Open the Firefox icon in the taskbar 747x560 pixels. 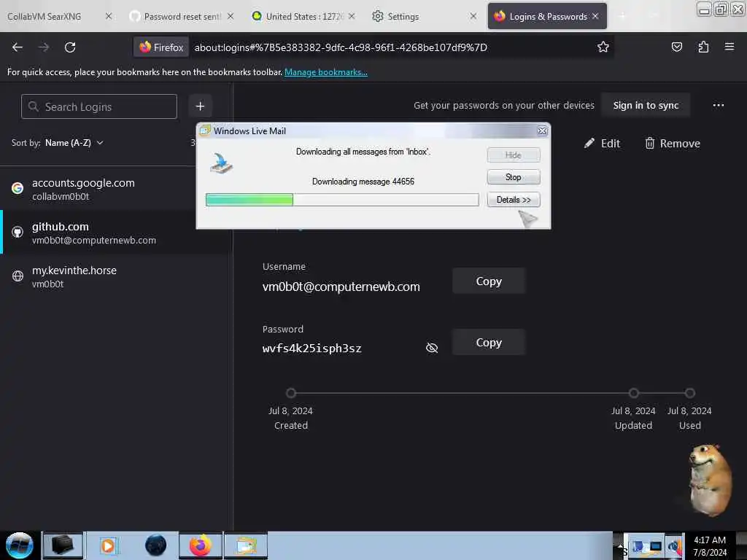(x=201, y=545)
